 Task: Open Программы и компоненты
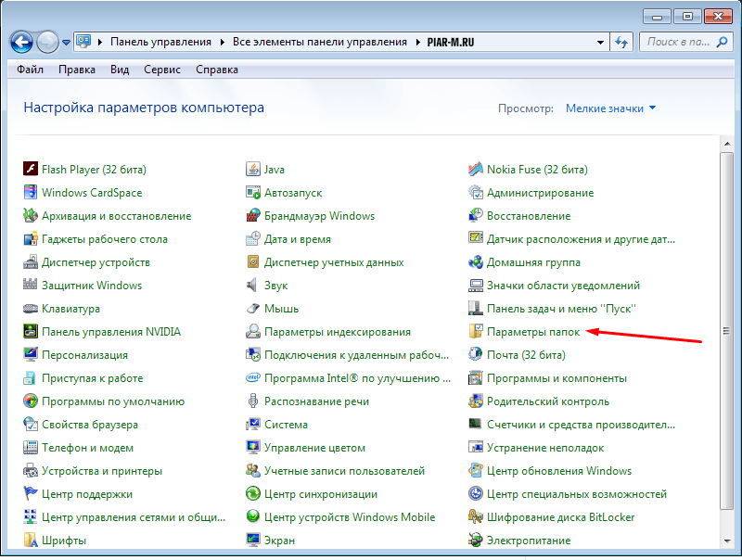557,378
